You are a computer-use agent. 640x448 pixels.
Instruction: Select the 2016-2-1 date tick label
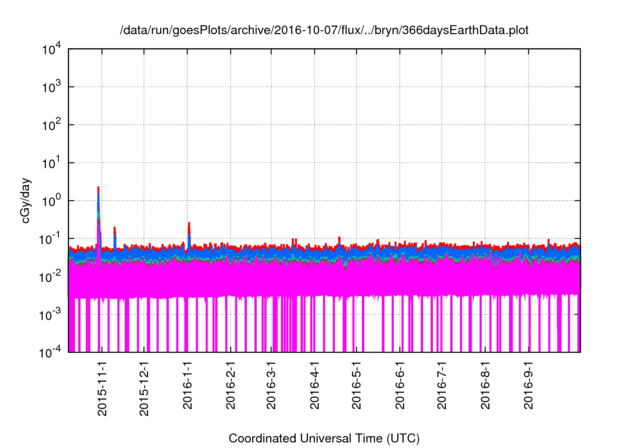(231, 384)
